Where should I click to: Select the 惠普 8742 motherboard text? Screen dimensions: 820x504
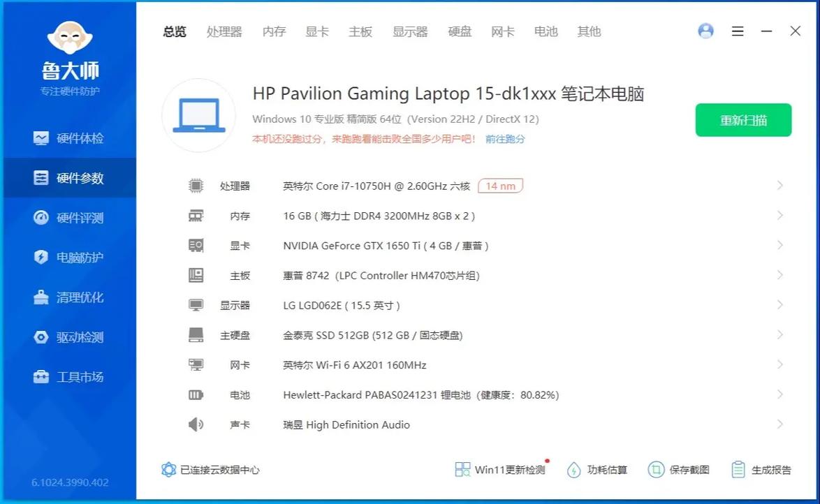381,276
